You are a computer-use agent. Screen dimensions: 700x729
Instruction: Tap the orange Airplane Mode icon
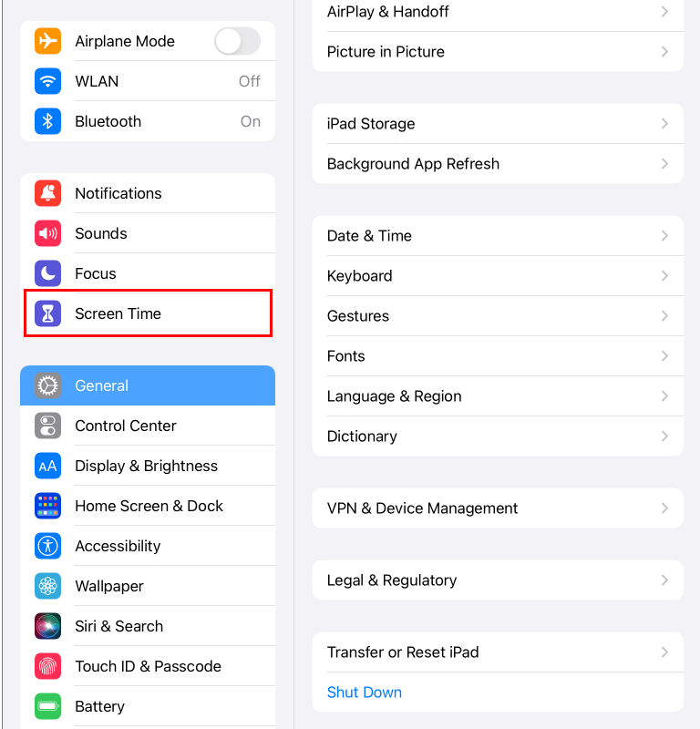47,41
